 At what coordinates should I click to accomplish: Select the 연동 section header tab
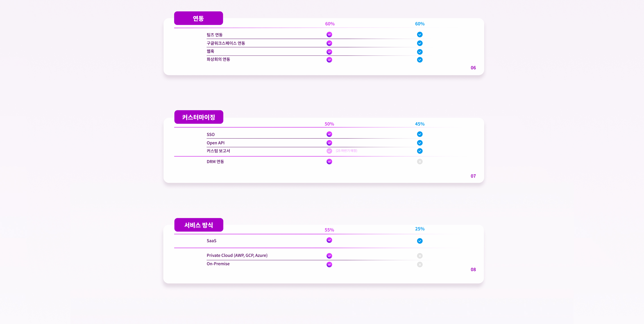(x=199, y=18)
